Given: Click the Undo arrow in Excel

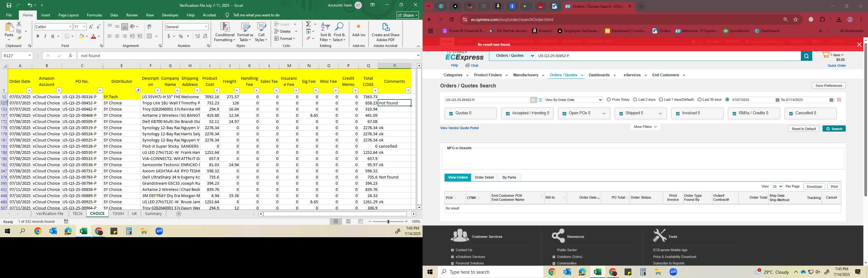Looking at the screenshot, I should coord(30,5).
